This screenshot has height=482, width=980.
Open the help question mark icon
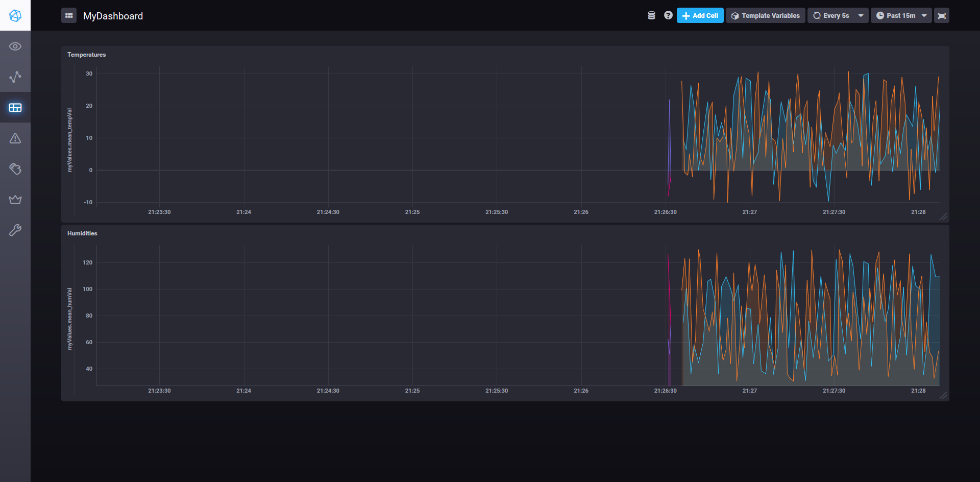[x=668, y=15]
